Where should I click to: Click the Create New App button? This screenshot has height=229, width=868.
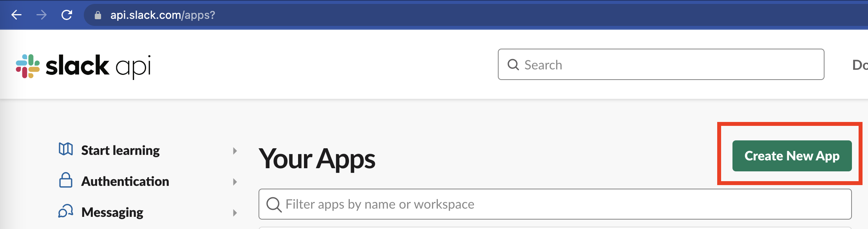(x=792, y=156)
